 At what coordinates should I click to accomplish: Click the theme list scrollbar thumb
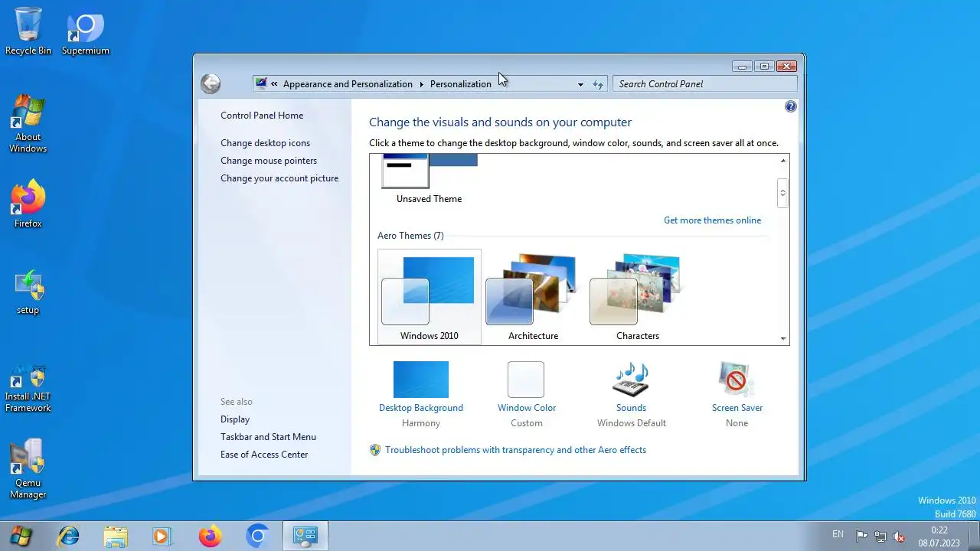(782, 193)
